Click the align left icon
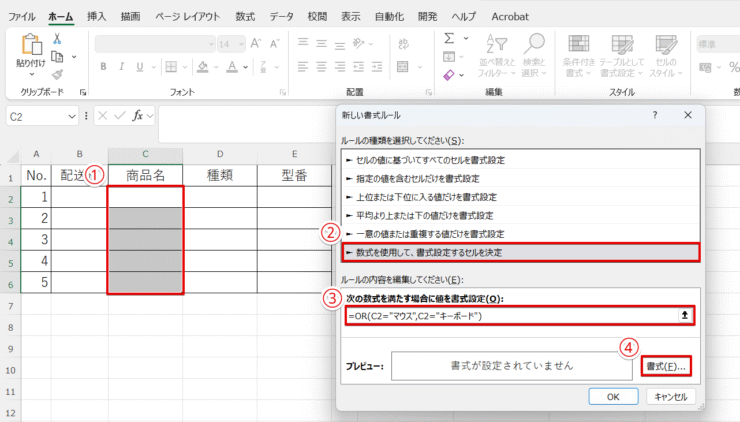The height and width of the screenshot is (422, 740). (x=303, y=67)
